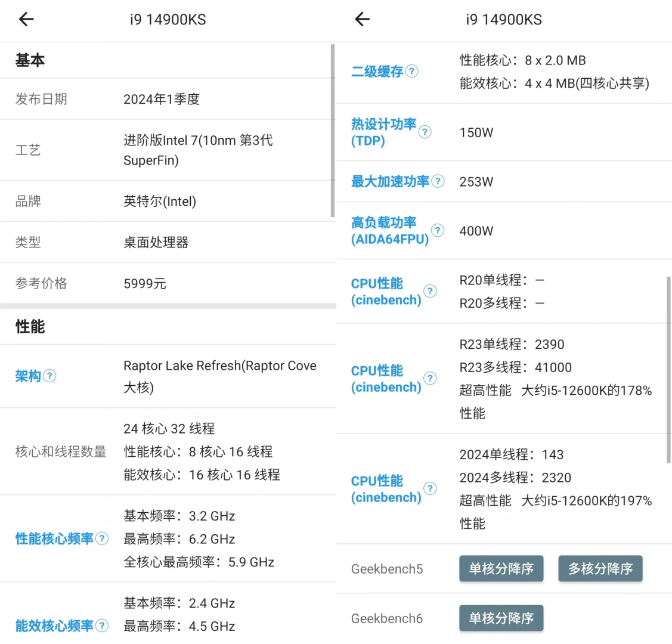This screenshot has width=672, height=644.
Task: Tap the back arrow on the right screen
Action: (x=362, y=19)
